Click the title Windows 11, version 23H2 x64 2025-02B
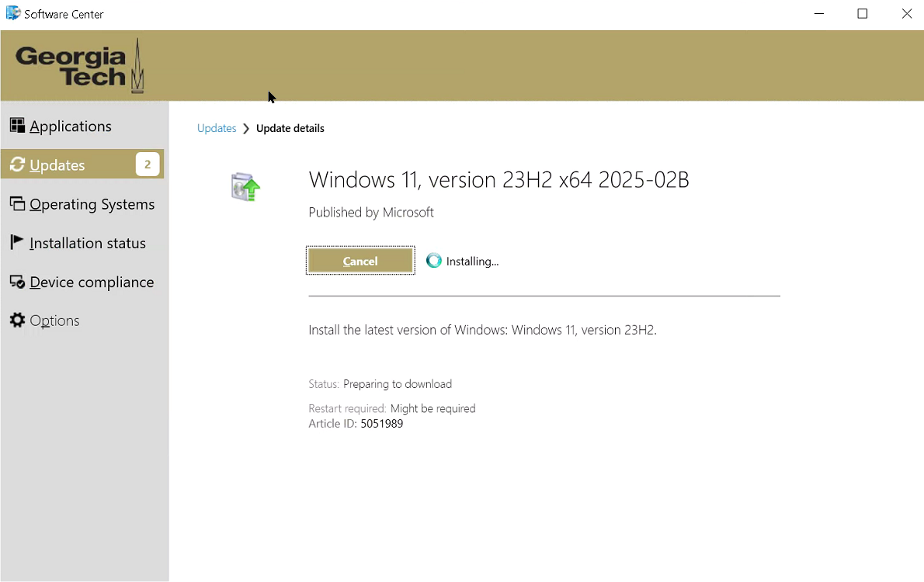Screen dimensions: 924x582 click(498, 180)
